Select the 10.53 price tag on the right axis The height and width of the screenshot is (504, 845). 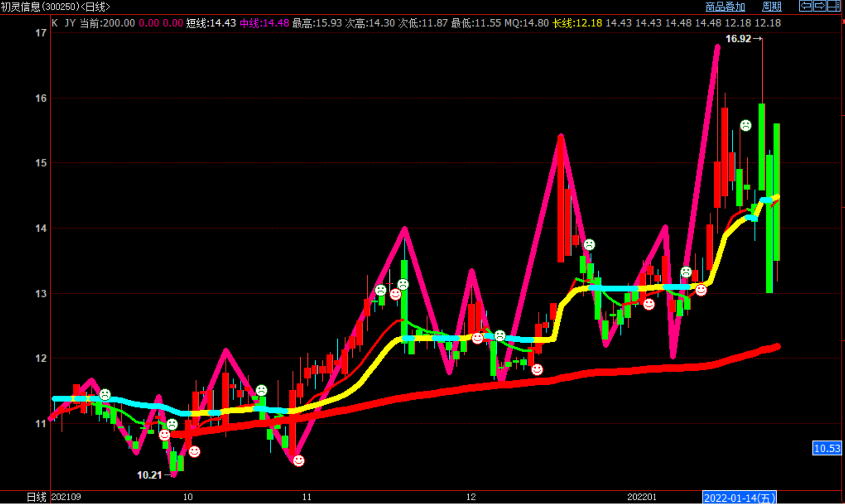tap(827, 448)
